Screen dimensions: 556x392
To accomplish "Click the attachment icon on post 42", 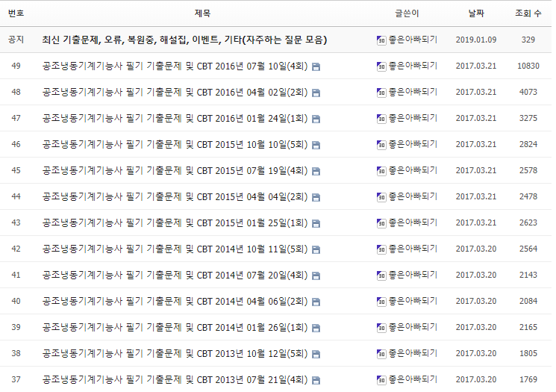I will pos(316,249).
